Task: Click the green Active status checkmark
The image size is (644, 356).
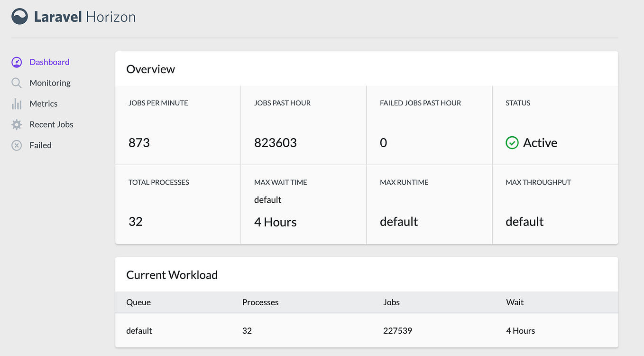Action: tap(512, 142)
